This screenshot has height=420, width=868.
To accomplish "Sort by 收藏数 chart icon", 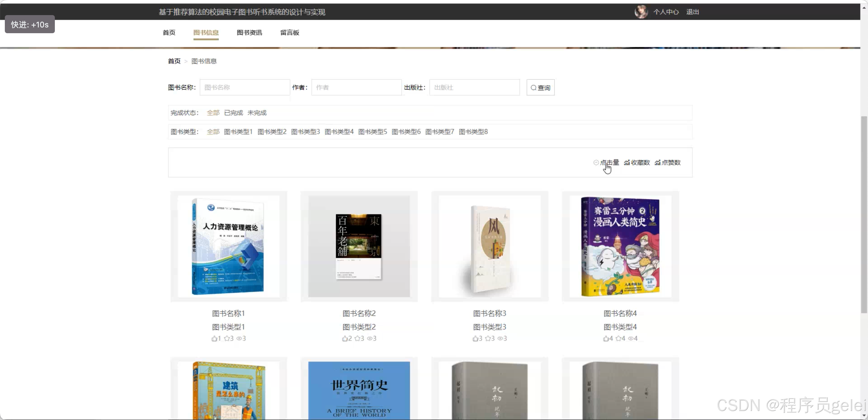I will [x=626, y=163].
